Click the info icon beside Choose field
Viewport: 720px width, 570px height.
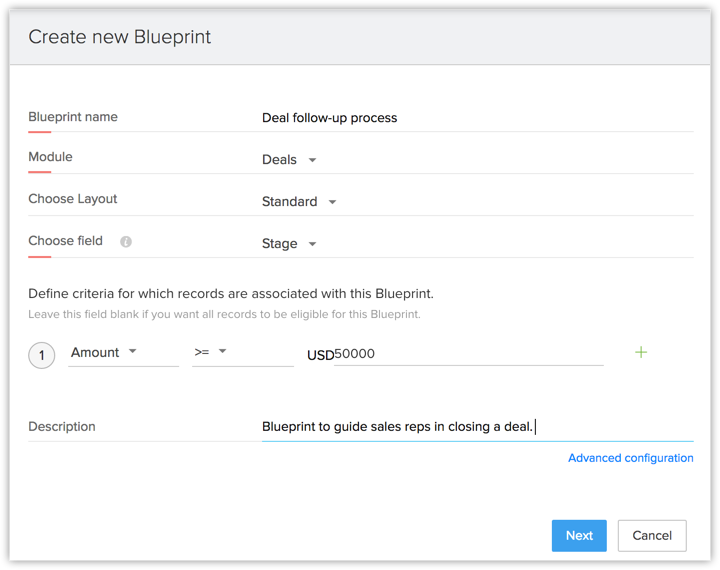(x=126, y=242)
